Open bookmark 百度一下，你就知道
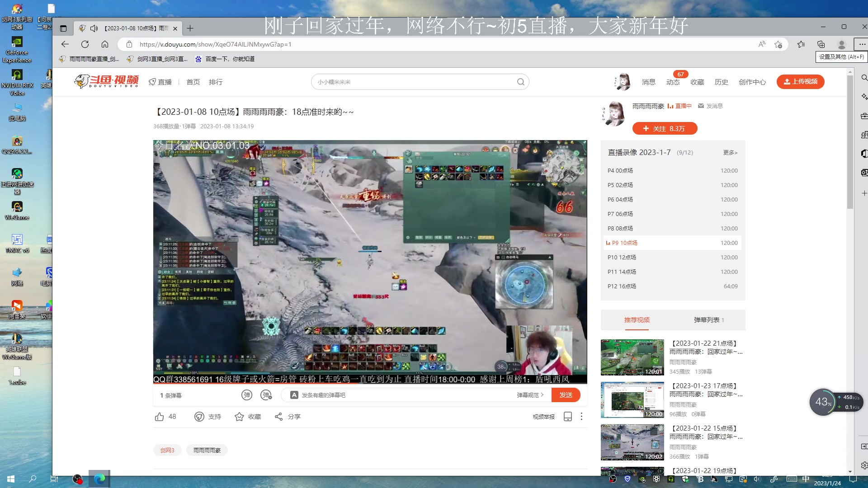Viewport: 868px width, 488px height. coord(225,59)
